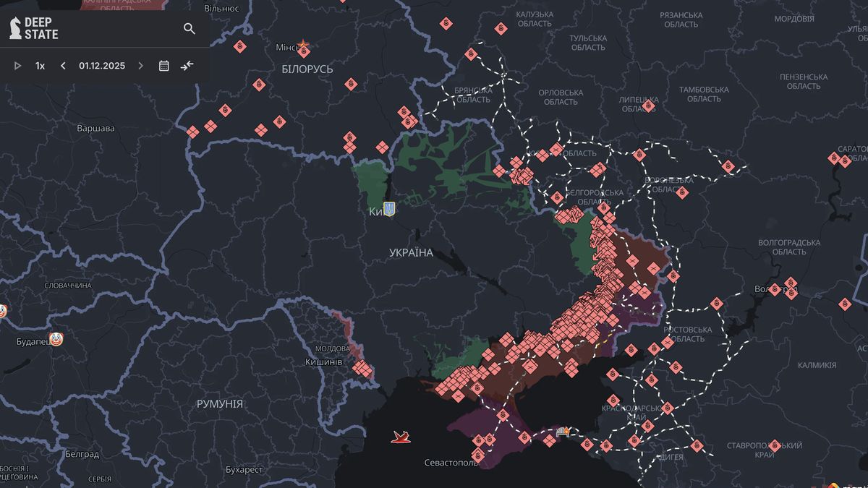Click the clown emoji marker at Budapest
This screenshot has height=488, width=868.
point(56,339)
